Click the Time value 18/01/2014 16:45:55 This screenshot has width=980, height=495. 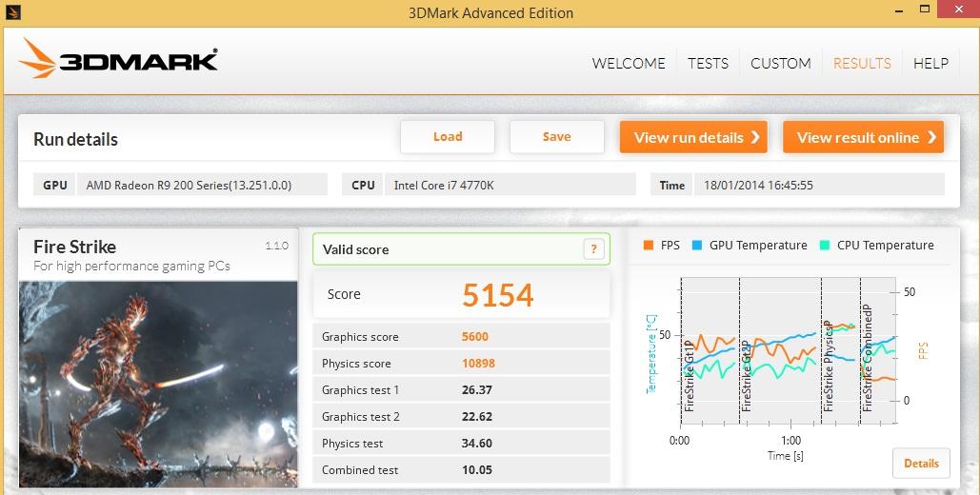(819, 185)
